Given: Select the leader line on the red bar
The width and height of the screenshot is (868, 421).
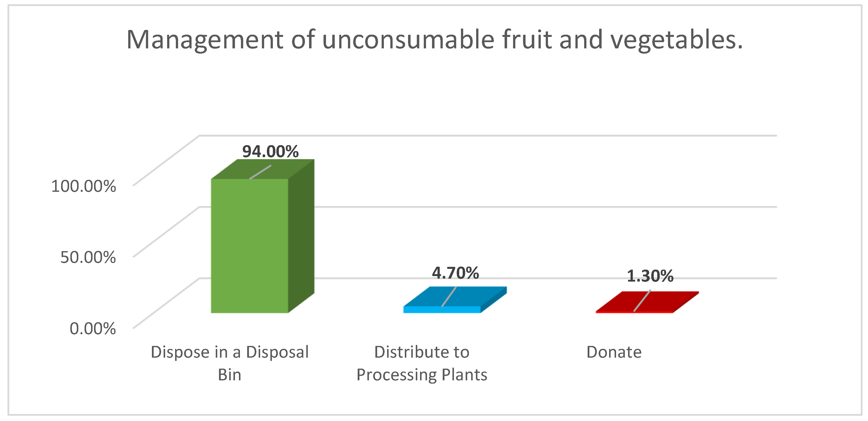Looking at the screenshot, I should (642, 301).
